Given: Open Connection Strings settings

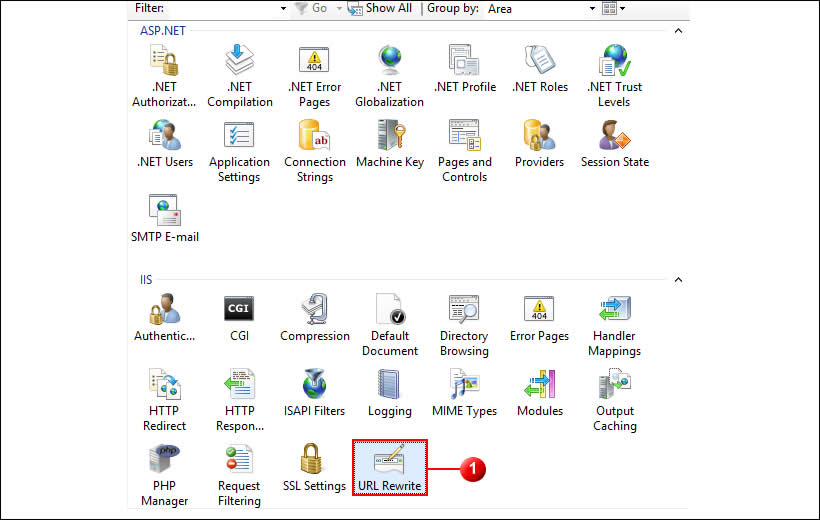Looking at the screenshot, I should (314, 150).
